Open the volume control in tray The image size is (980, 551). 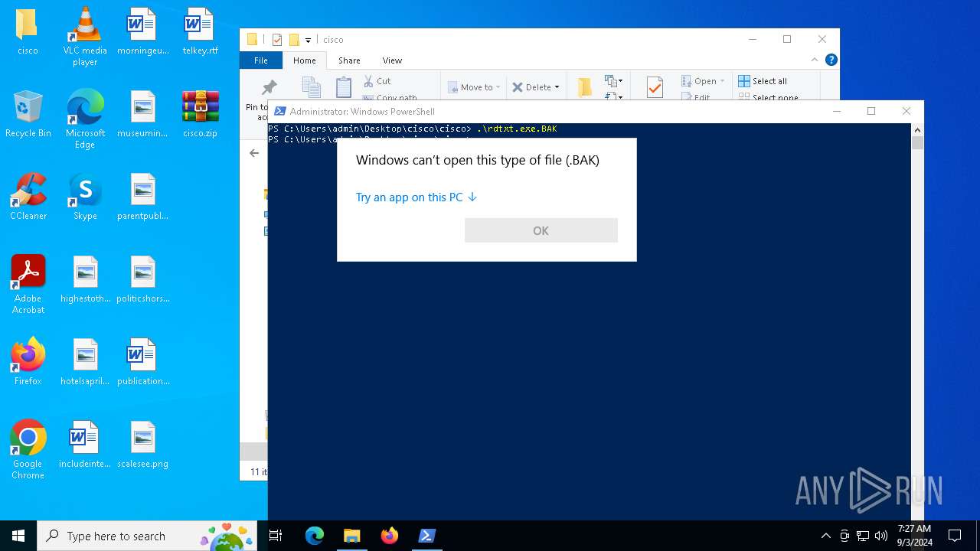(x=881, y=536)
